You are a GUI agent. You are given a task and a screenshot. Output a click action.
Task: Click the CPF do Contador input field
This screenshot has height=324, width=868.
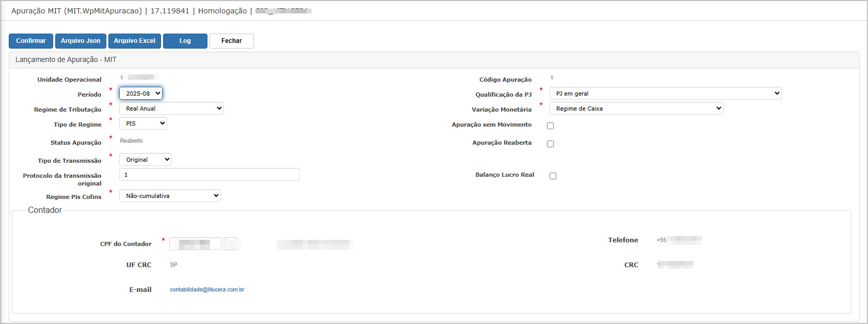pos(196,244)
